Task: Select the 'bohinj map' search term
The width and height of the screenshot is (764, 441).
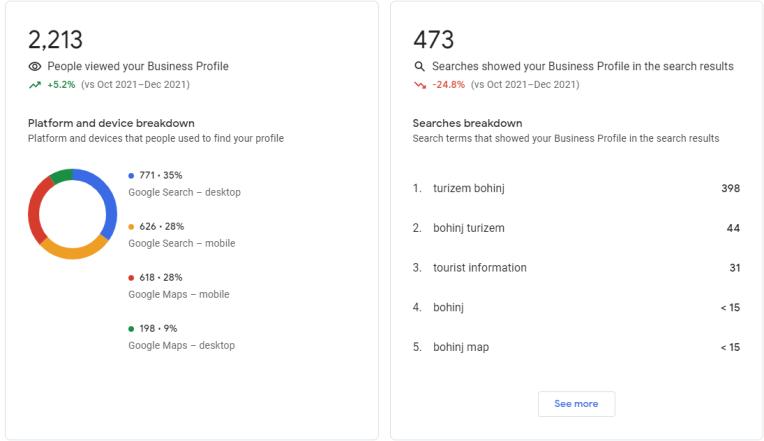Action: [x=460, y=348]
